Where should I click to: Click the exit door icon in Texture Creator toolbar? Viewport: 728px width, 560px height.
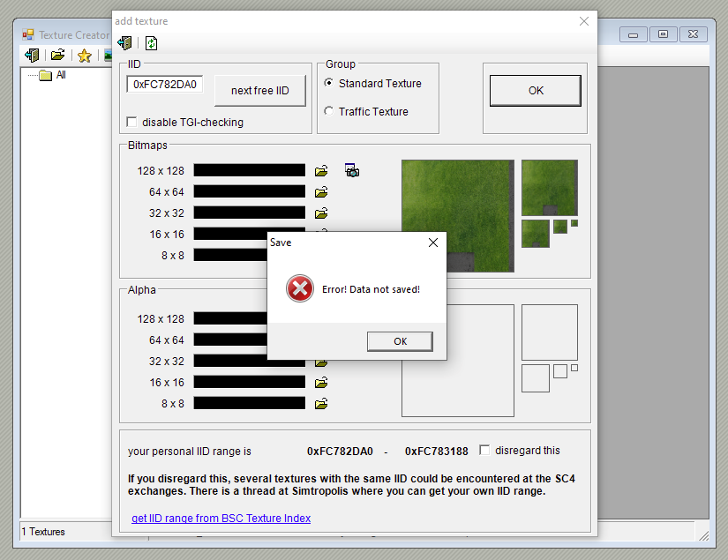(32, 56)
